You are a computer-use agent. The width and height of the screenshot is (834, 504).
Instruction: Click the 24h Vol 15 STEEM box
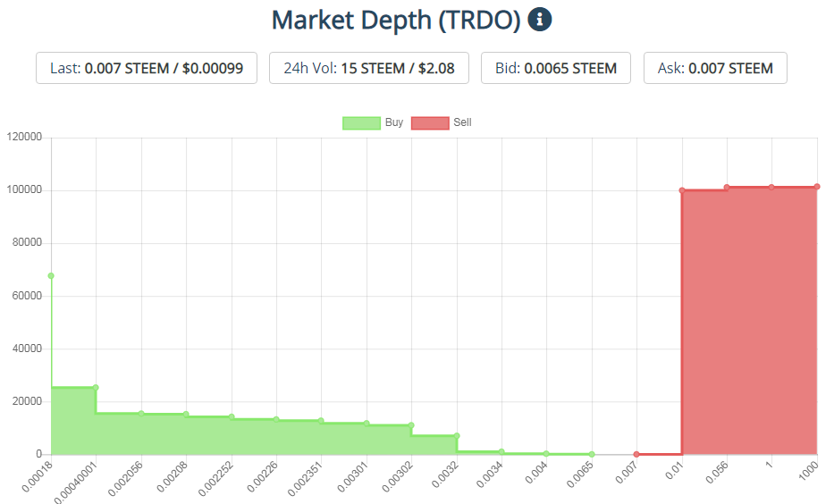tap(369, 68)
